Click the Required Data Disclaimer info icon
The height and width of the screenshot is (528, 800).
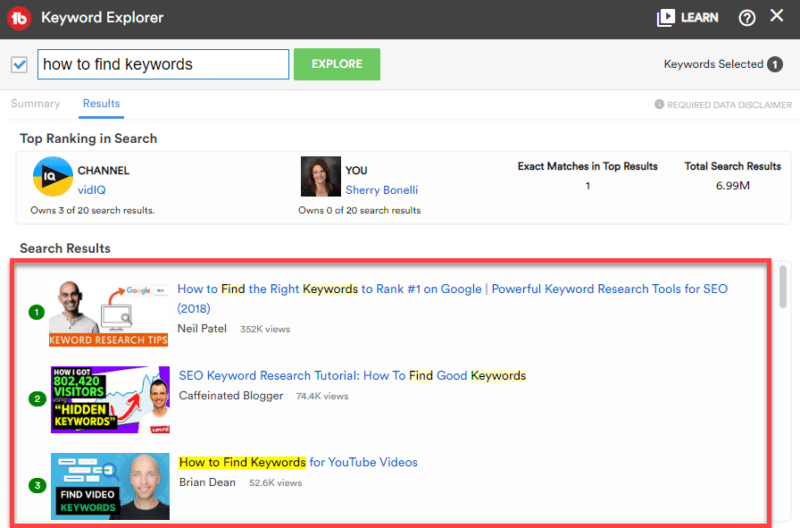(659, 105)
